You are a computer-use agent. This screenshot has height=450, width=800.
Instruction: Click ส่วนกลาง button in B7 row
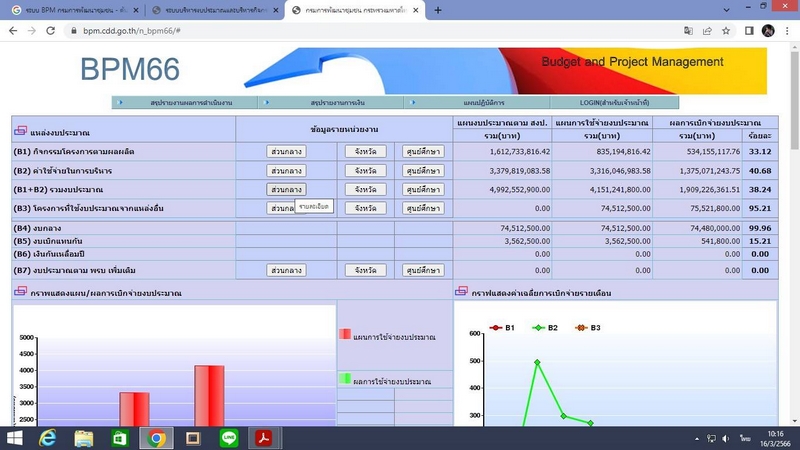(286, 270)
